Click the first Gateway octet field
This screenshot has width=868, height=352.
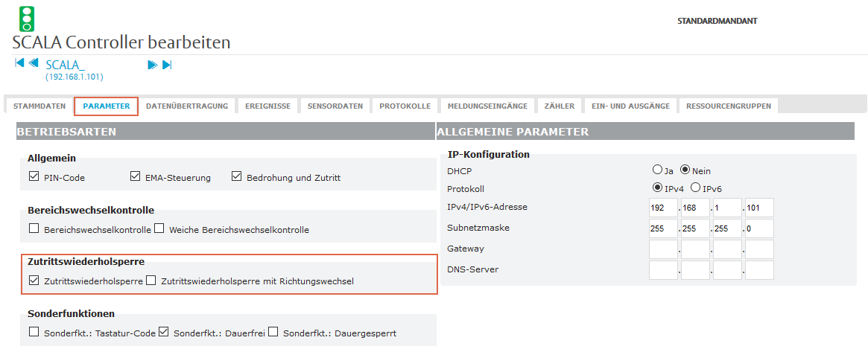point(663,249)
